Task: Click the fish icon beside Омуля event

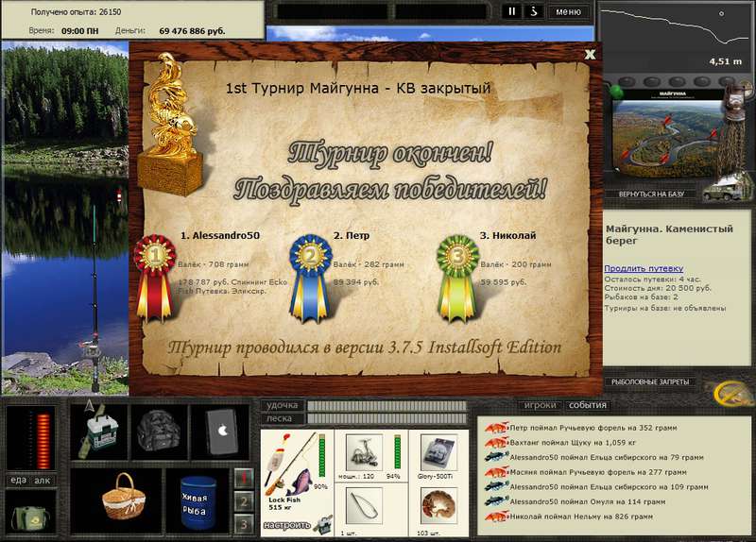Action: point(497,501)
